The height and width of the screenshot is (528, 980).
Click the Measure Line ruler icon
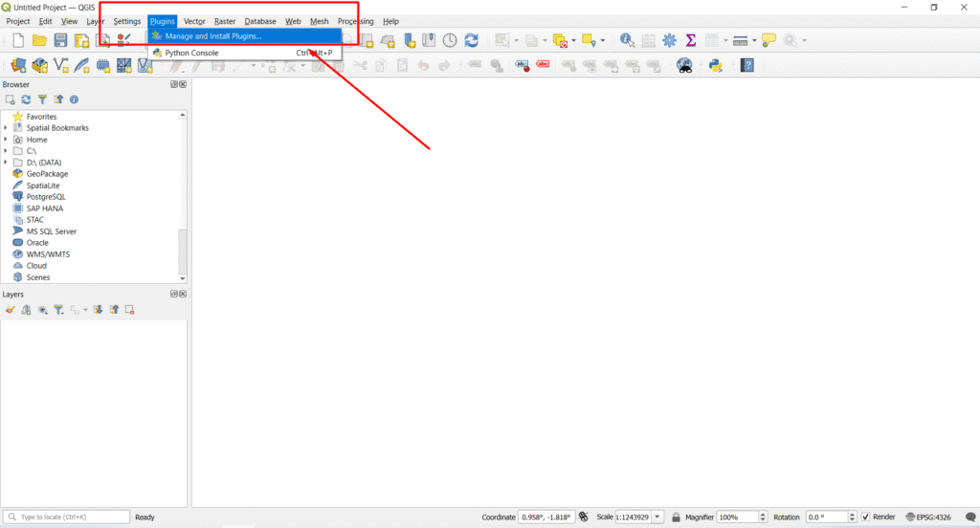(740, 40)
